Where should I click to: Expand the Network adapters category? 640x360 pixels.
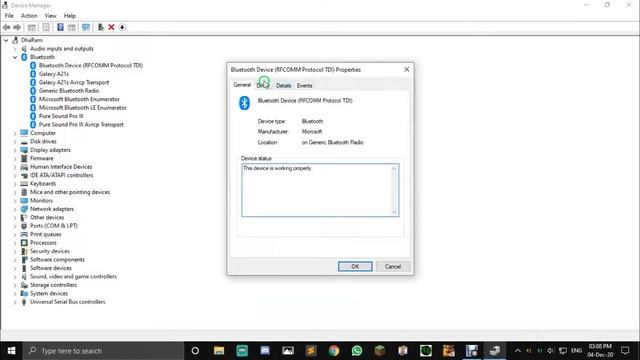(x=15, y=209)
